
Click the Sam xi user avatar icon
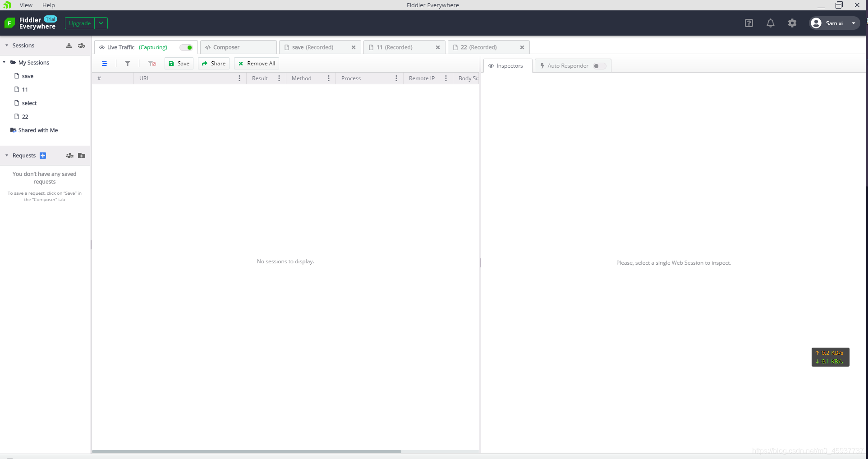point(816,23)
